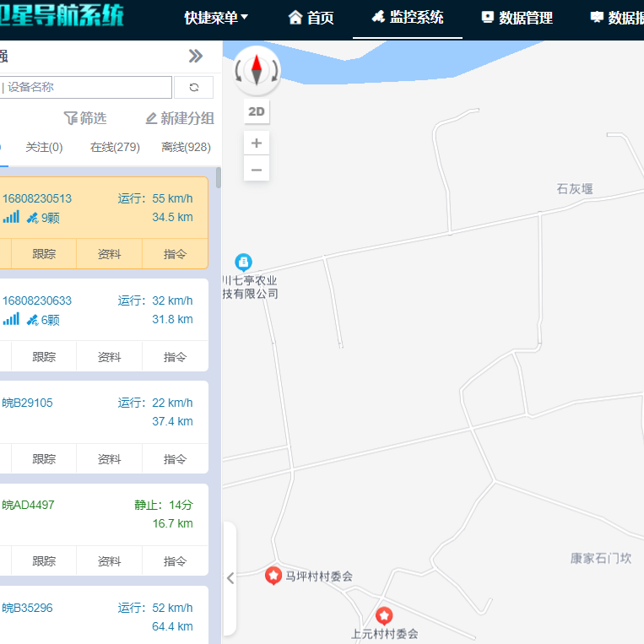This screenshot has width=644, height=644.
Task: Select vehicle 皖B29105 in the list
Action: click(27, 403)
